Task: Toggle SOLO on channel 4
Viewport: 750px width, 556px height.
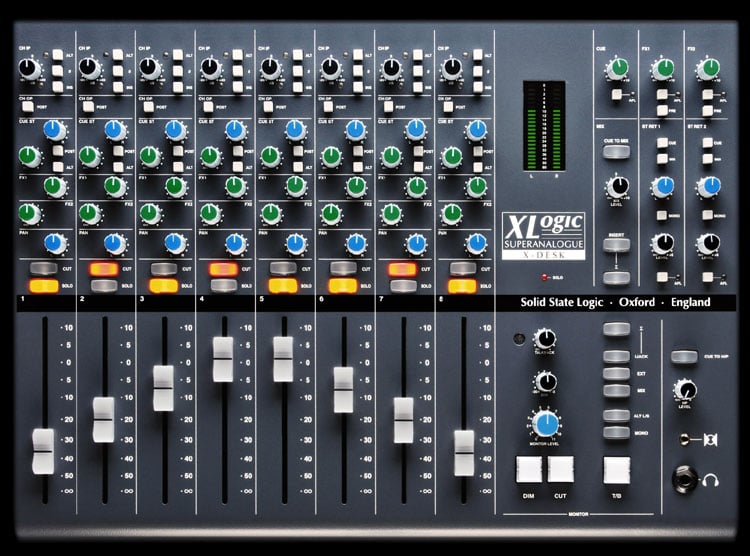Action: pyautogui.click(x=224, y=286)
